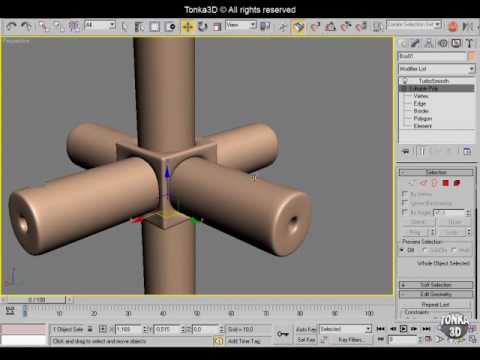Enable the By Vertex checkbox
Viewport: 480px width, 360px height.
405,194
